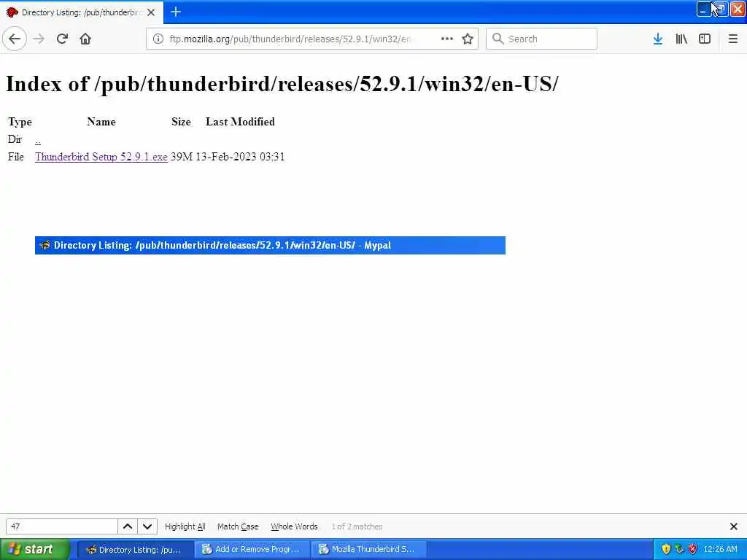Open page actions three-dot menu
The height and width of the screenshot is (560, 747).
[447, 39]
